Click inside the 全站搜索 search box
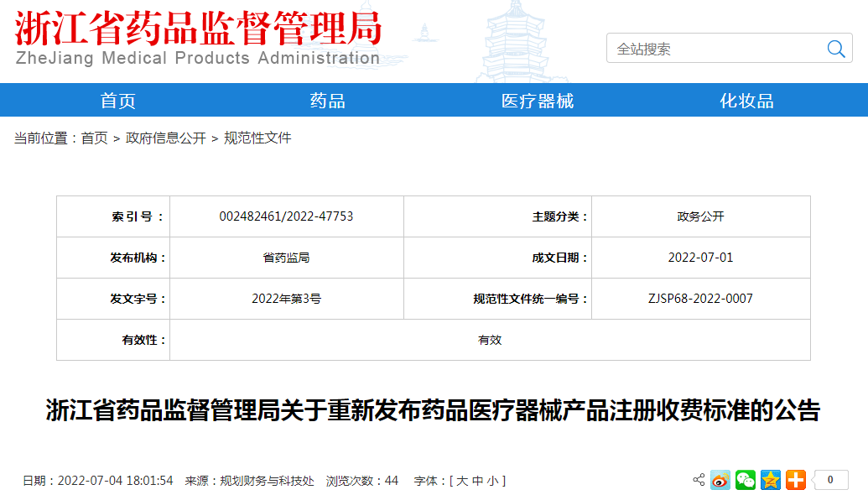The height and width of the screenshot is (495, 868). (713, 48)
